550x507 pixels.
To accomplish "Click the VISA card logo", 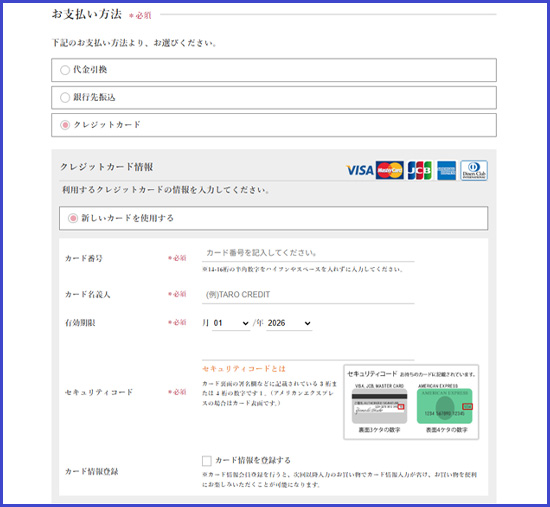I will tap(360, 171).
